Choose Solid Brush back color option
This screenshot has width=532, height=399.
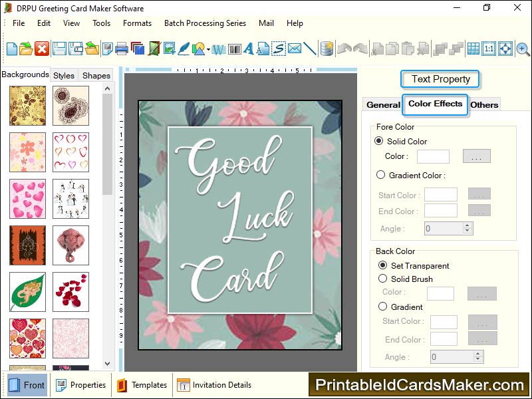382,279
